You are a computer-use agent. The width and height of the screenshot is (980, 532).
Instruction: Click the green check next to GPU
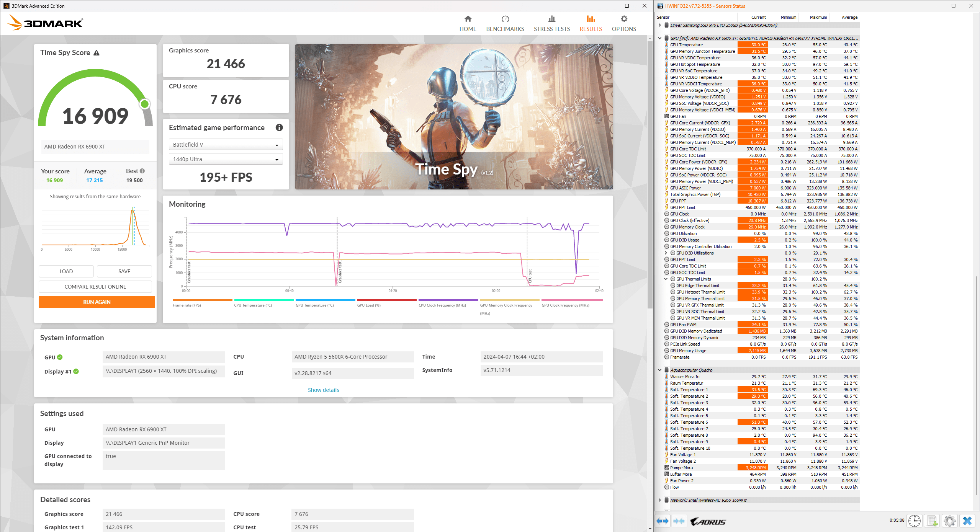coord(60,357)
